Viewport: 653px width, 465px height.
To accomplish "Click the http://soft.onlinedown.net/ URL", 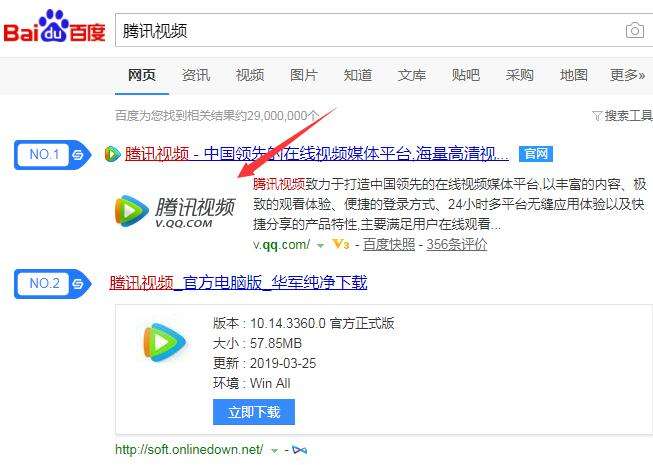I will pos(189,450).
